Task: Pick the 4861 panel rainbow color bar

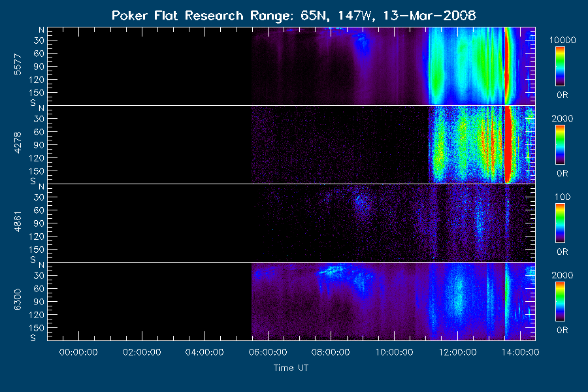Action: click(x=561, y=223)
